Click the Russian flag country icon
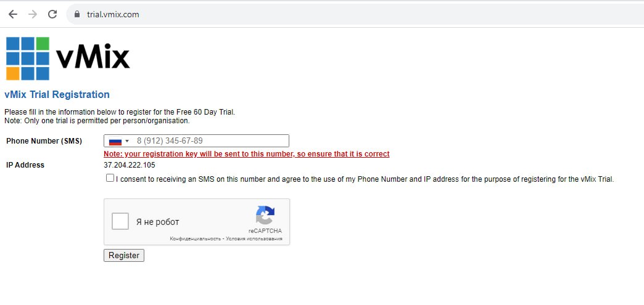 click(115, 141)
